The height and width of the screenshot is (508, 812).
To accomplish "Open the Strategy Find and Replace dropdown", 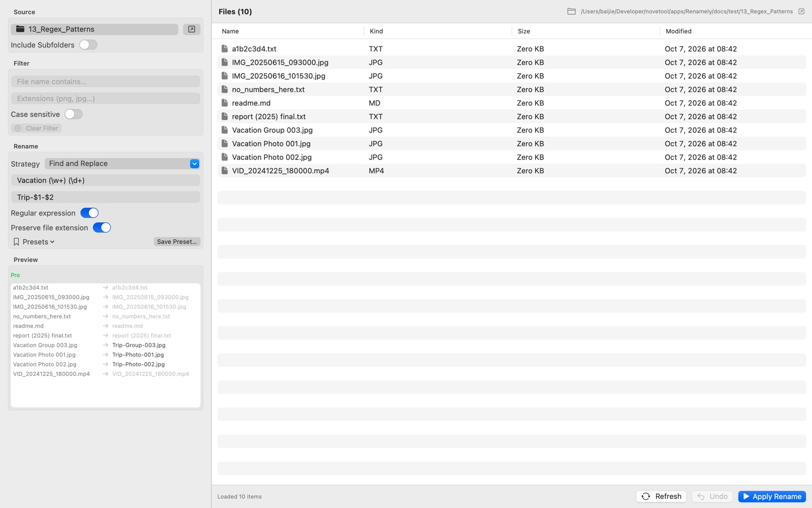I will [x=122, y=164].
